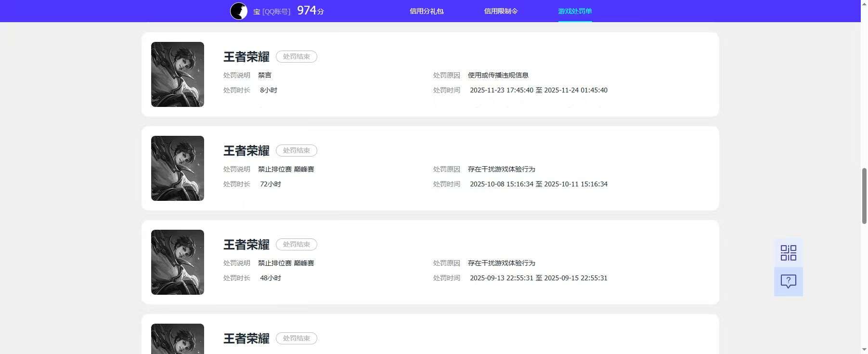
Task: Click the vertical scrollbar thumb
Action: [864, 196]
